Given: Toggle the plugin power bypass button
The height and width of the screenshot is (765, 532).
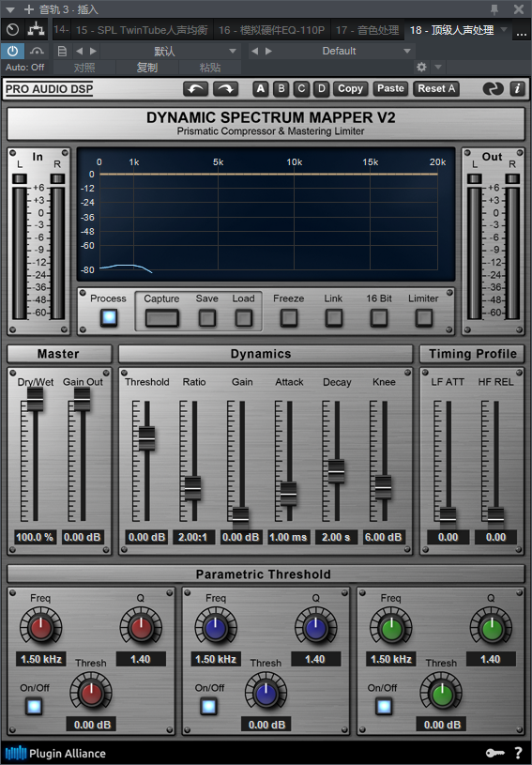Looking at the screenshot, I should pos(12,51).
